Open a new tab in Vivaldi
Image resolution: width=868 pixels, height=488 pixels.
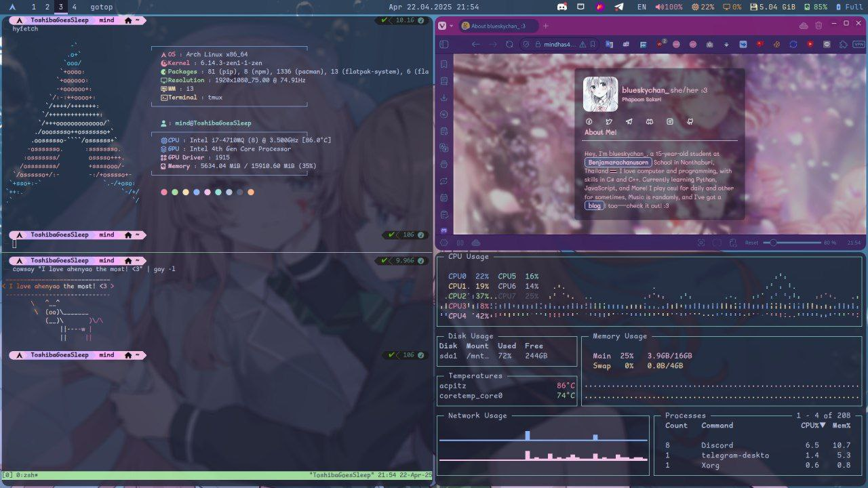[547, 26]
